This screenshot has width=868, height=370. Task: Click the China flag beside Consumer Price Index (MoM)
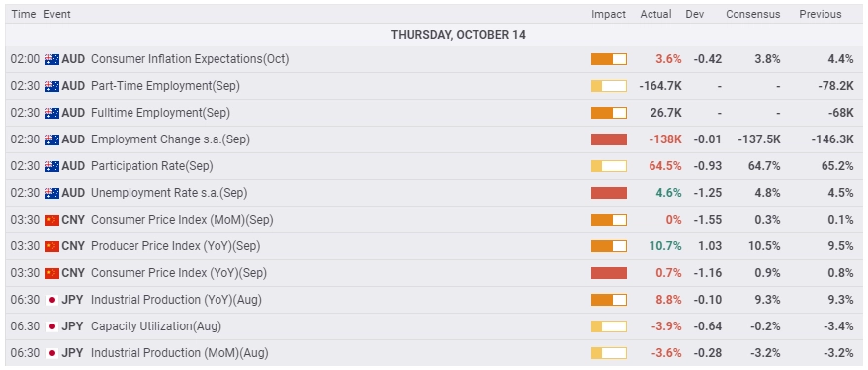point(52,220)
